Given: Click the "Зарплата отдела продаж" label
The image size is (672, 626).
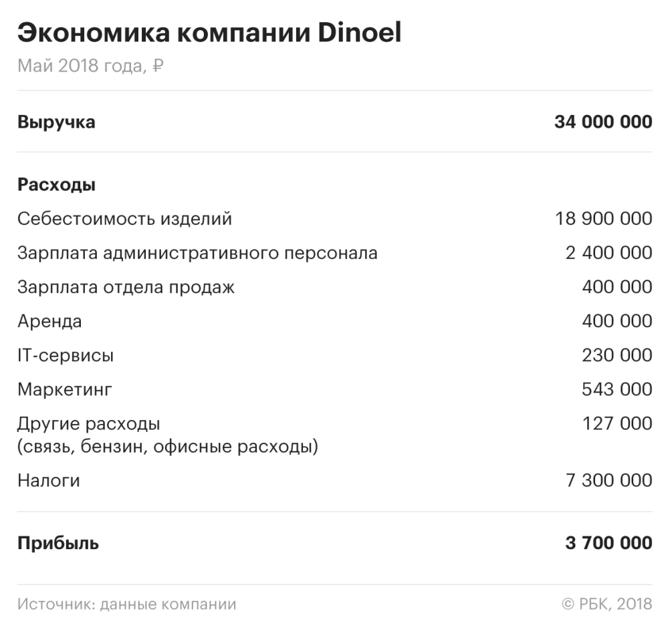Looking at the screenshot, I should pos(126,288).
